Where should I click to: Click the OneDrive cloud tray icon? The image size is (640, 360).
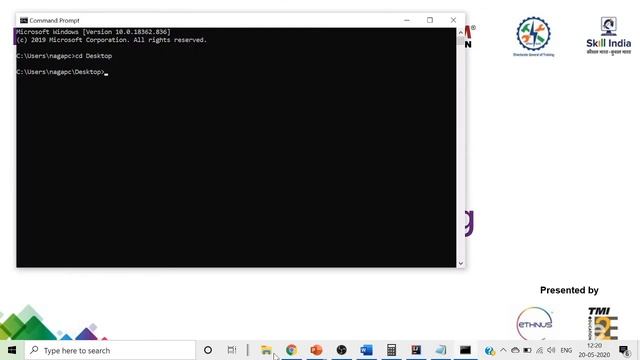pyautogui.click(x=515, y=350)
